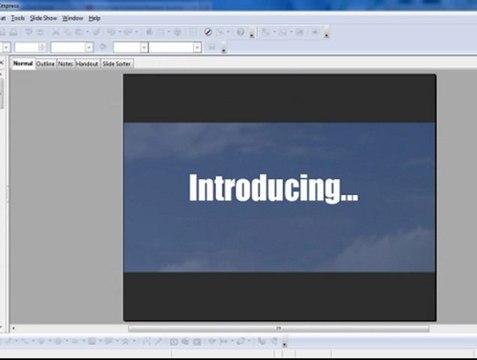Image resolution: width=477 pixels, height=360 pixels.
Task: Toggle the Display Grid icon
Action: [x=193, y=32]
